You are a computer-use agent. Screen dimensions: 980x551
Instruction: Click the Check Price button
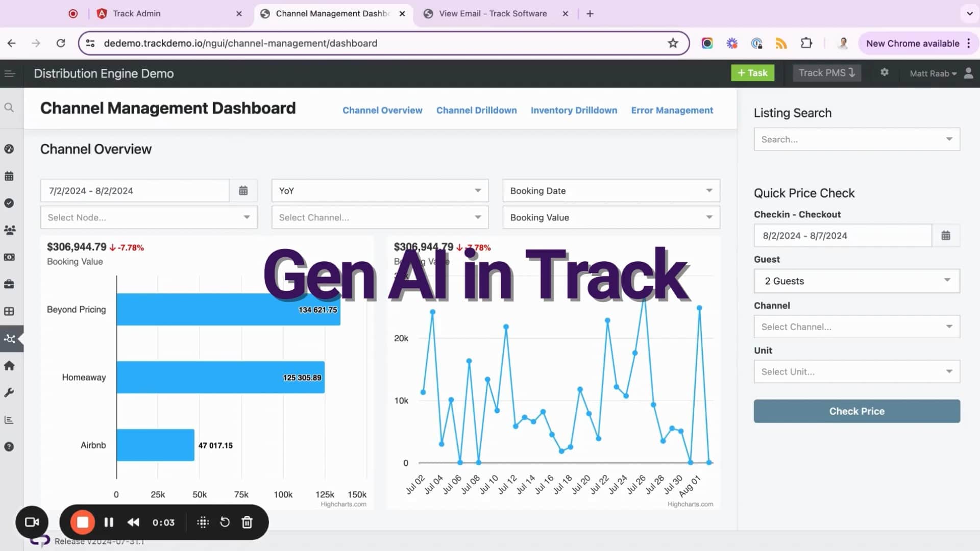click(x=856, y=411)
